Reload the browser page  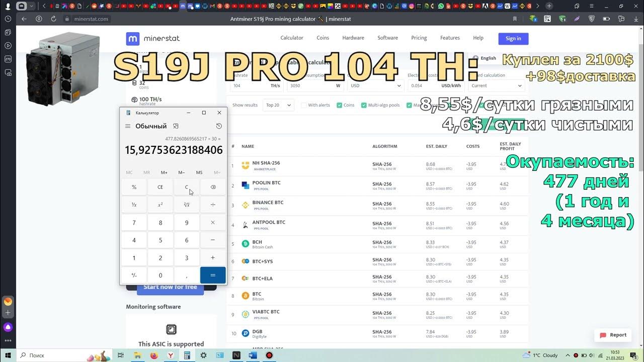[53, 19]
